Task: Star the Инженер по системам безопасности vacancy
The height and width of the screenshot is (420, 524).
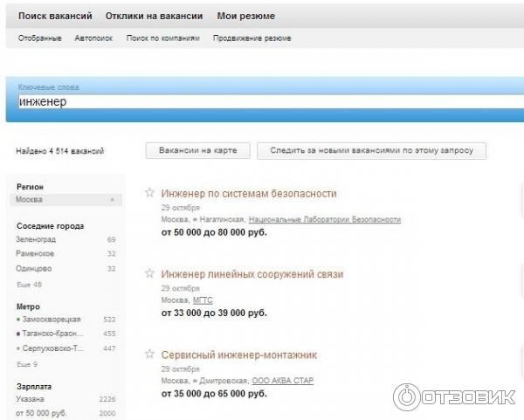Action: [149, 193]
